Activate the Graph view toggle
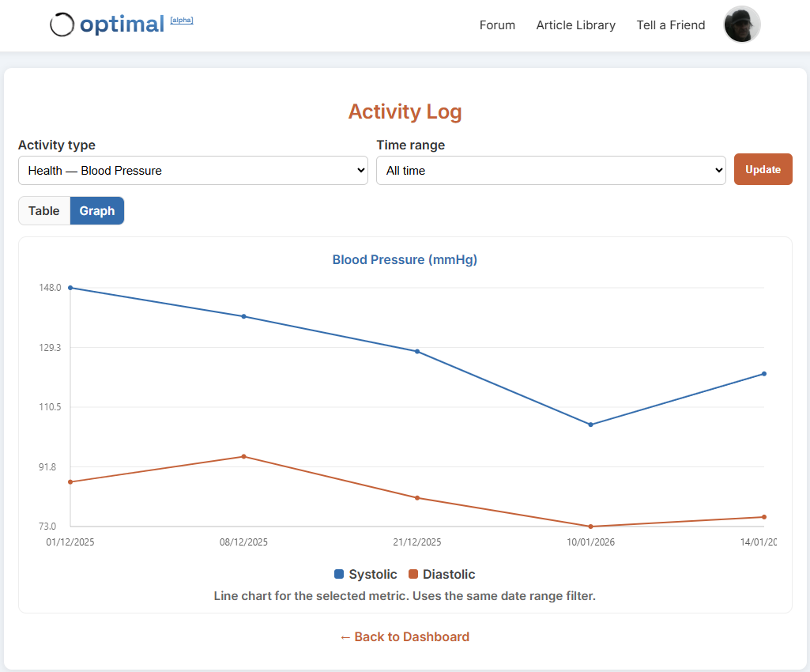 pyautogui.click(x=96, y=210)
